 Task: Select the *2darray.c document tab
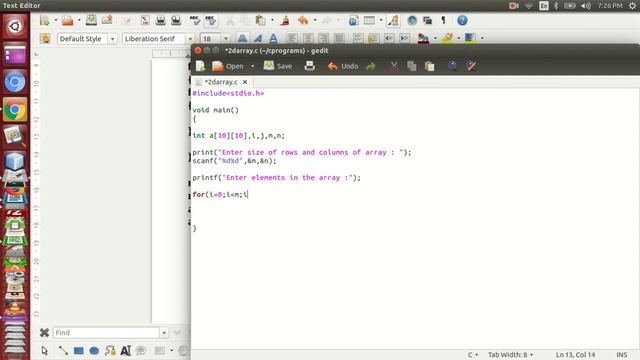click(x=221, y=82)
